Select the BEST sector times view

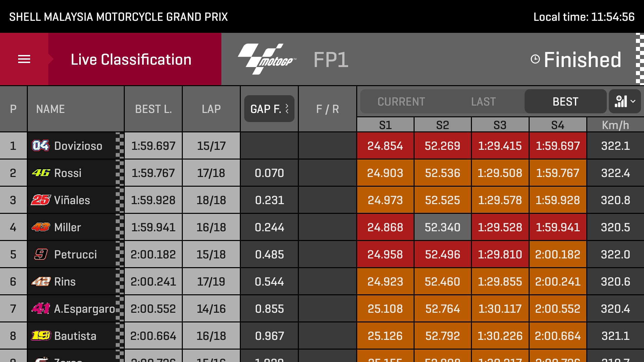pyautogui.click(x=566, y=102)
